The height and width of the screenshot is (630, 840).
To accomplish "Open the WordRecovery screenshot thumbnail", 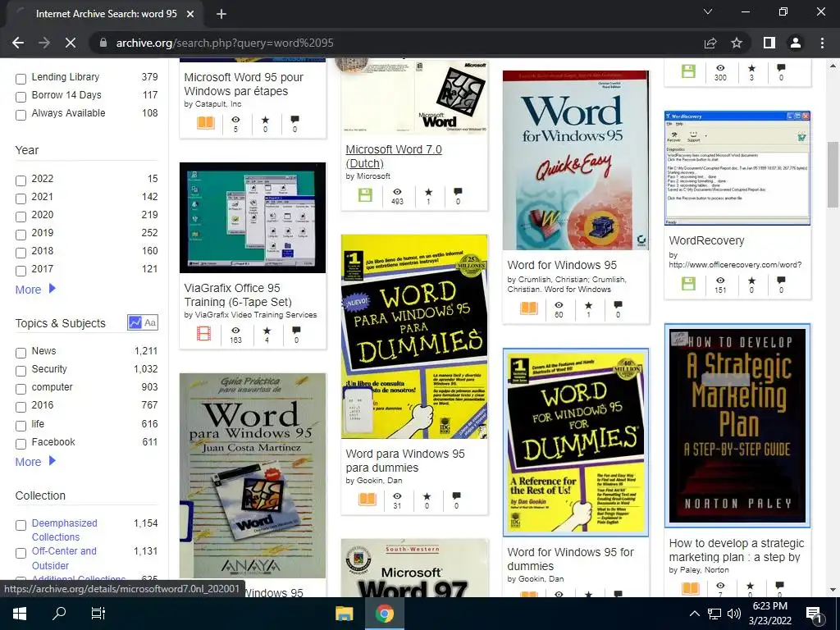I will pos(737,168).
